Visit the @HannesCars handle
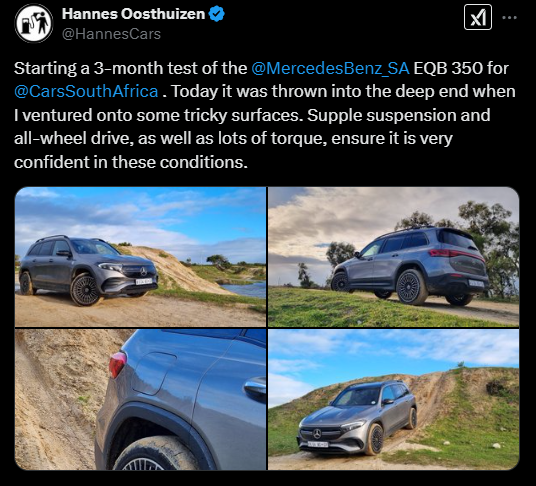 (111, 34)
